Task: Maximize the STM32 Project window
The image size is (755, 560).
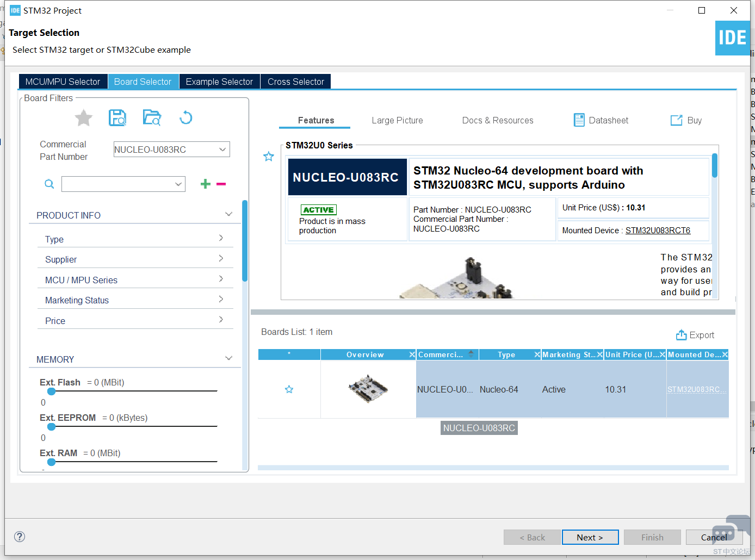Action: [x=702, y=10]
